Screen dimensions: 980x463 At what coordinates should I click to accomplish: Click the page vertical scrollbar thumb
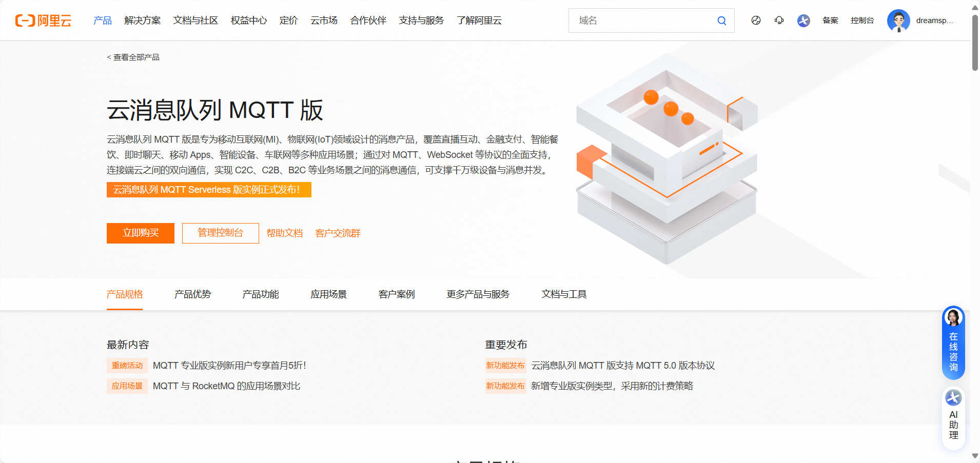(975, 42)
